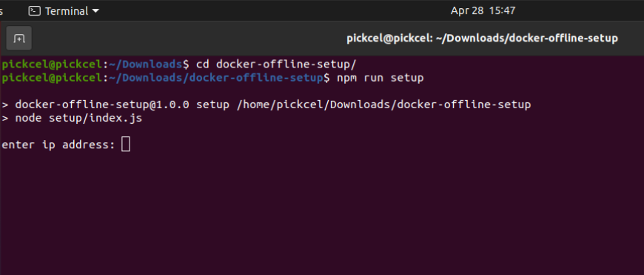644x275 pixels.
Task: Open the Terminal application menu label
Action: [x=67, y=11]
